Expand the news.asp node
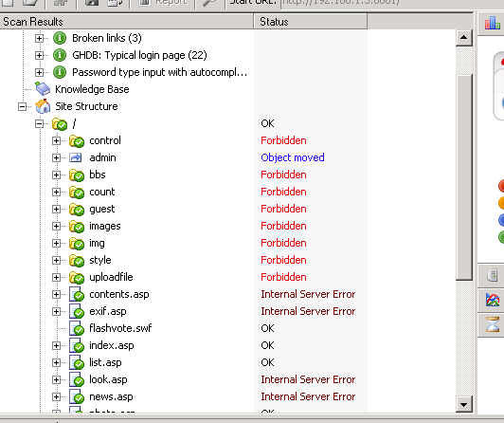 point(56,396)
